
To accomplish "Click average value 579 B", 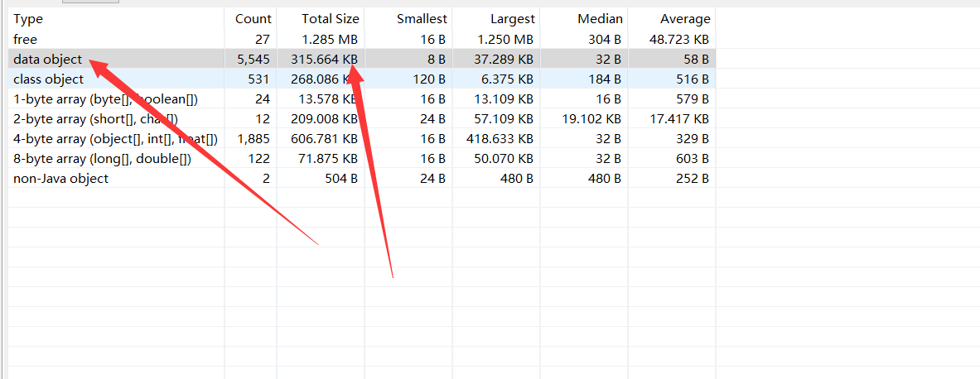I will pos(692,99).
